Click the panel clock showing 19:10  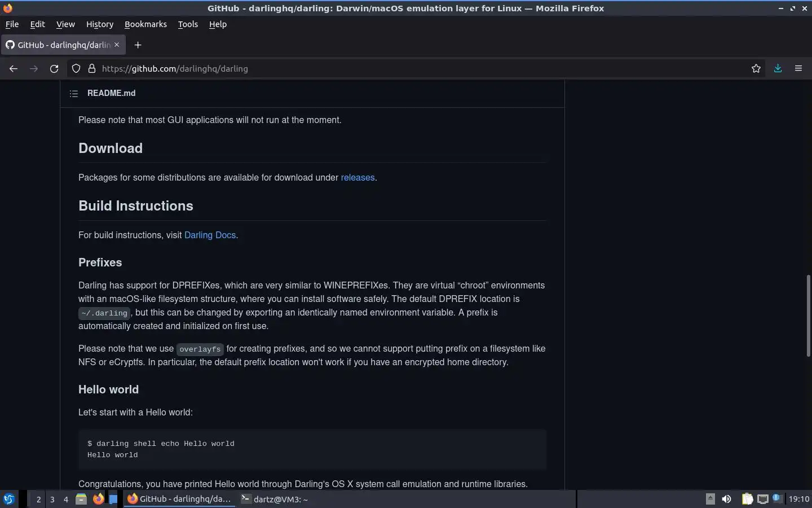(x=798, y=499)
